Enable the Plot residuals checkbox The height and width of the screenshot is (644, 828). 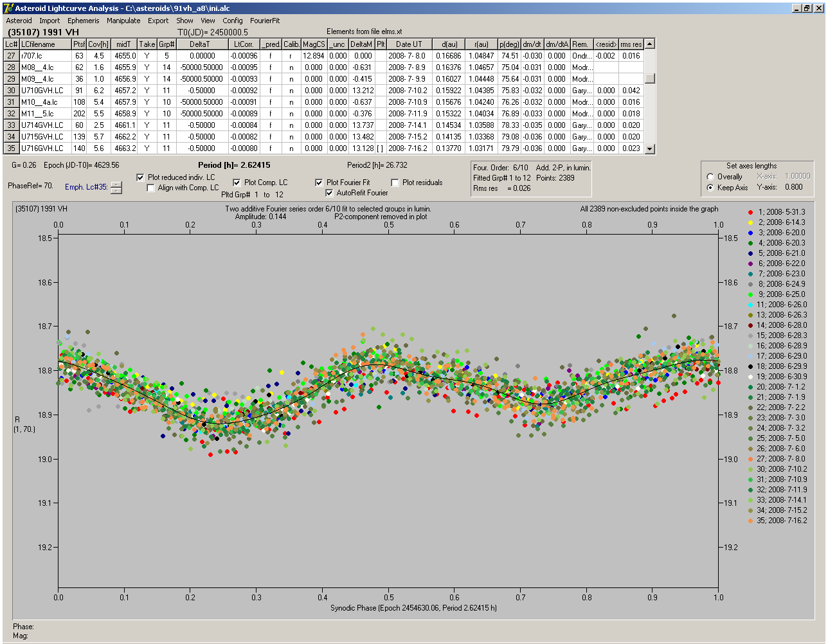(x=395, y=183)
